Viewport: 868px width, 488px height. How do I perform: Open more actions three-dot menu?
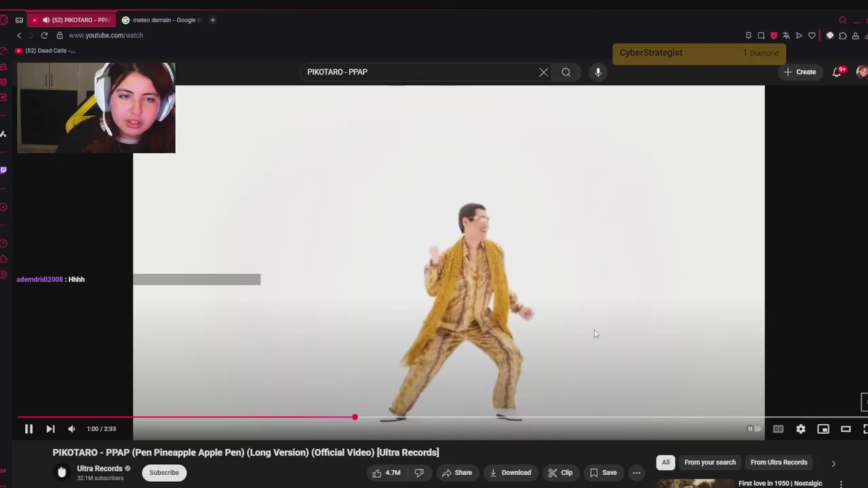[x=636, y=473]
